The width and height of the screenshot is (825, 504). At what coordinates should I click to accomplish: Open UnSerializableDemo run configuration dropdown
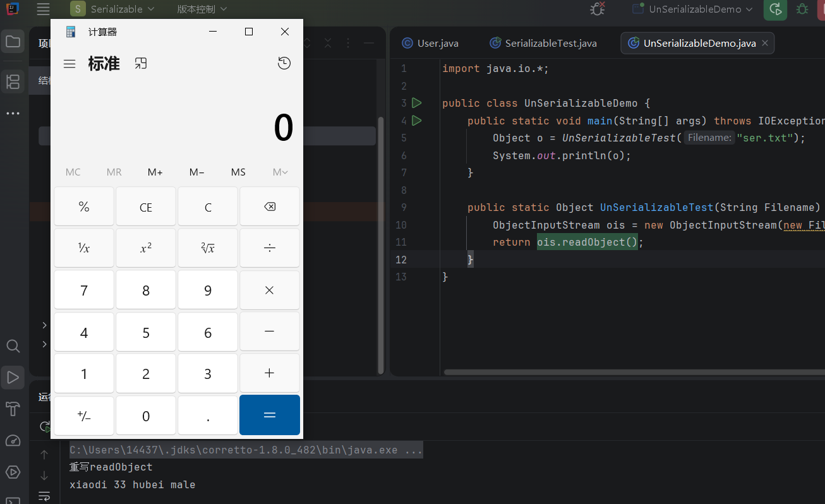pos(693,9)
